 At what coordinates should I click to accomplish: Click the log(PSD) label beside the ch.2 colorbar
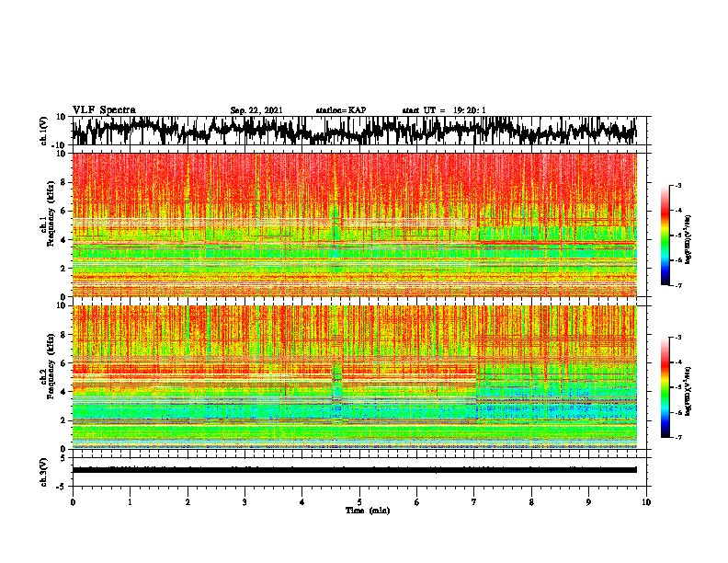[x=688, y=391]
